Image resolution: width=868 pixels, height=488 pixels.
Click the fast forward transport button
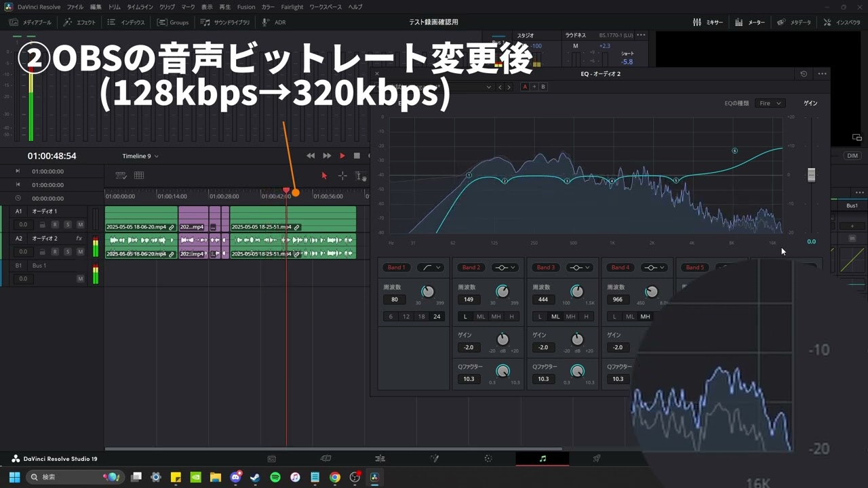pyautogui.click(x=327, y=156)
